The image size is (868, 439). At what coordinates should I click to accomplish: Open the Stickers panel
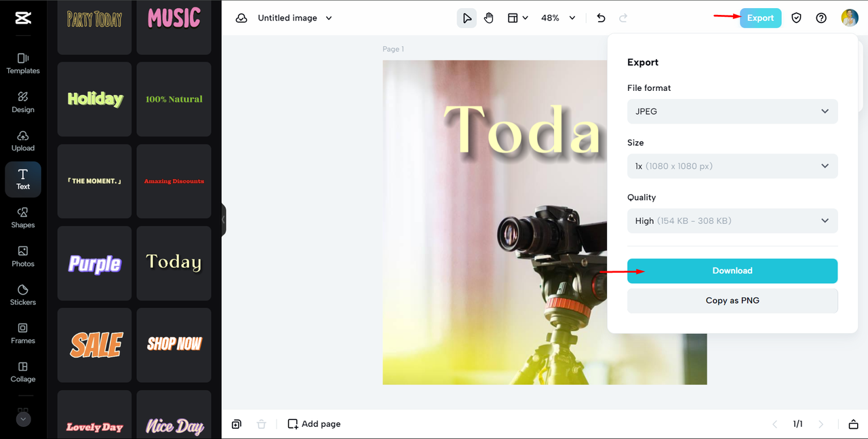coord(23,294)
